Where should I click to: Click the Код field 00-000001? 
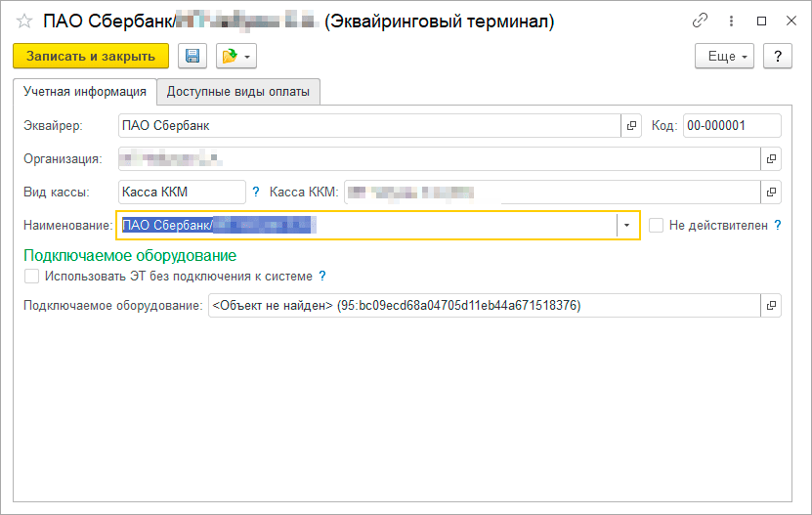pos(732,125)
